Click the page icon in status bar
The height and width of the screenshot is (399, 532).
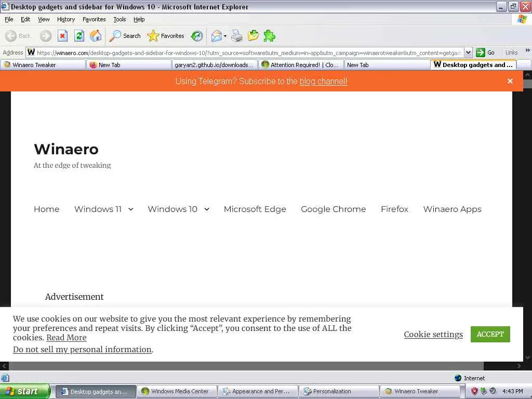5,378
